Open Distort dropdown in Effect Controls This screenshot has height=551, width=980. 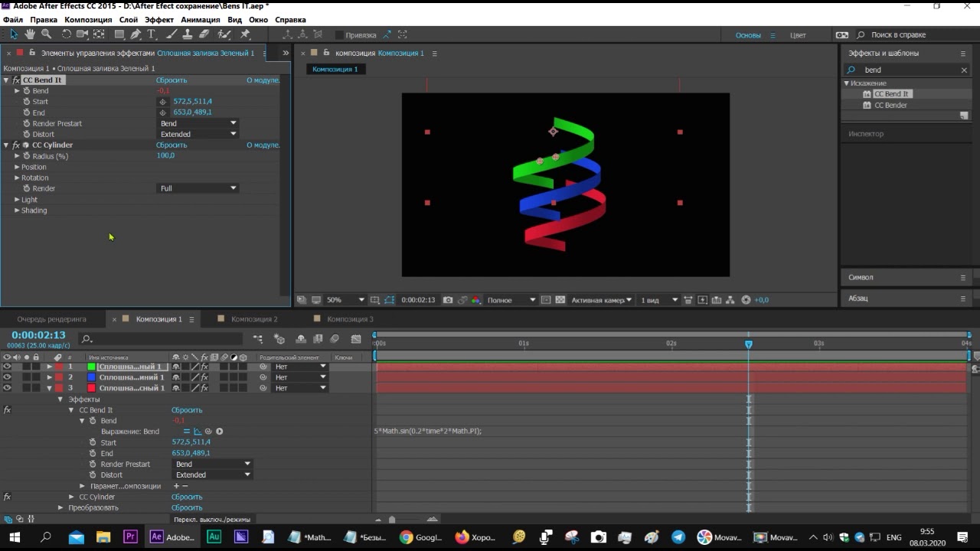[x=198, y=134]
